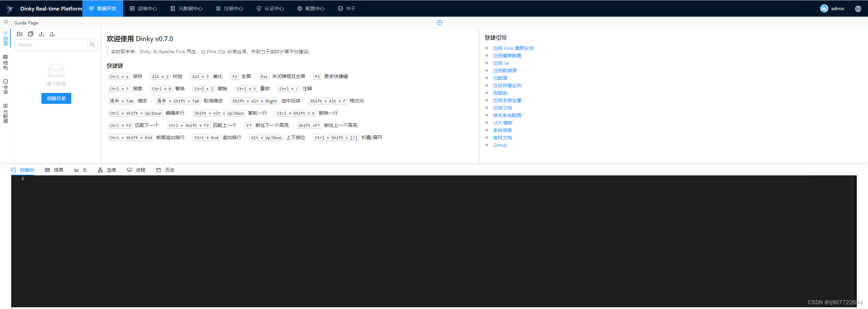Open the 注册数据源 link
Image resolution: width=868 pixels, height=309 pixels.
click(x=505, y=71)
